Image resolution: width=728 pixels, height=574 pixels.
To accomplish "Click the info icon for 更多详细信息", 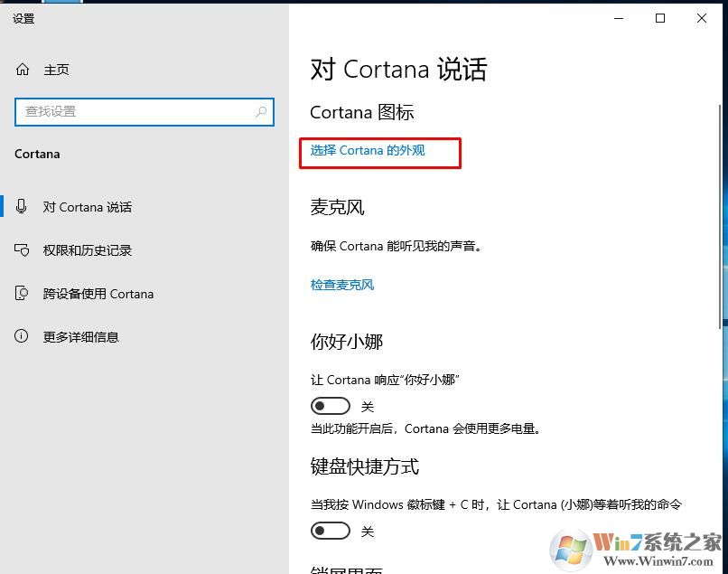I will click(x=22, y=336).
